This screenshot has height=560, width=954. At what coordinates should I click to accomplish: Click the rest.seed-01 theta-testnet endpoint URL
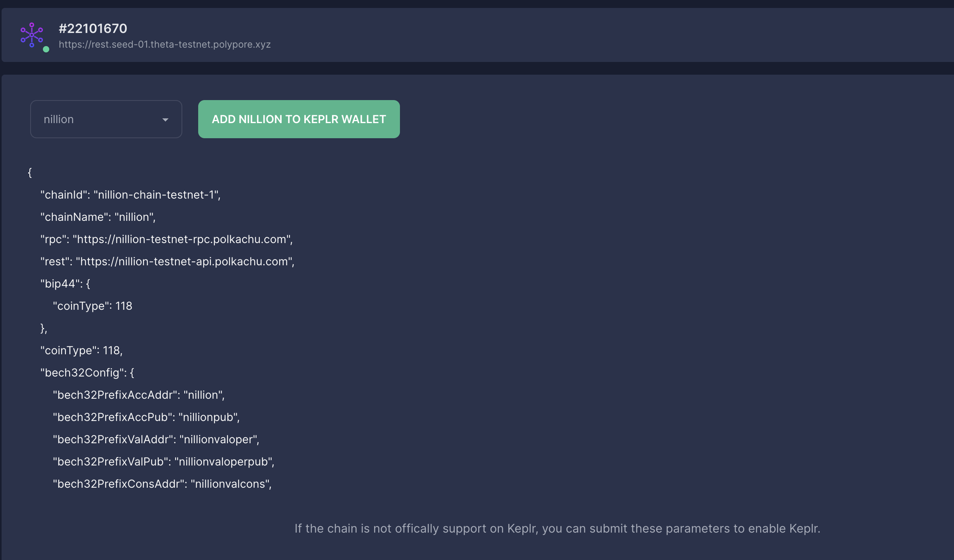165,44
